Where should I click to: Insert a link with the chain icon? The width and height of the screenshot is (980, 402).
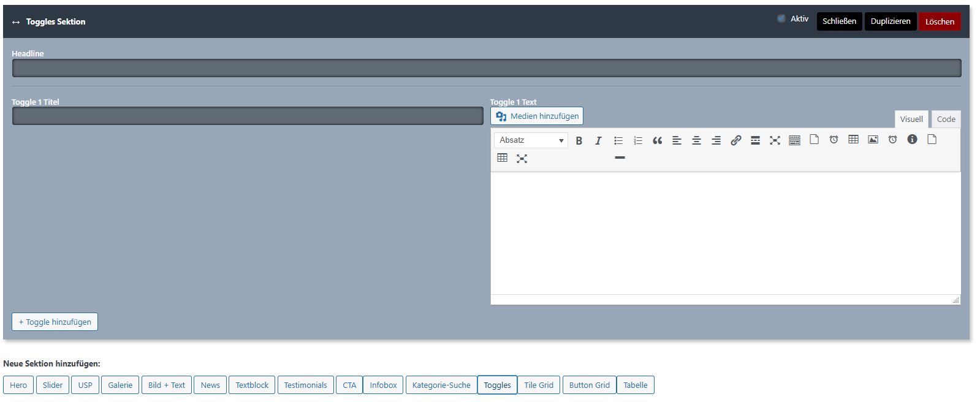click(735, 140)
